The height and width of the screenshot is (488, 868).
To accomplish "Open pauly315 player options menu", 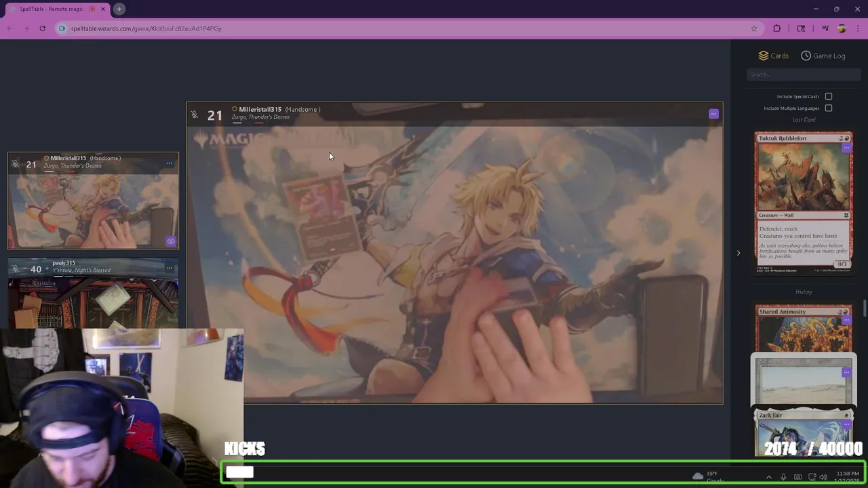I will click(x=170, y=268).
